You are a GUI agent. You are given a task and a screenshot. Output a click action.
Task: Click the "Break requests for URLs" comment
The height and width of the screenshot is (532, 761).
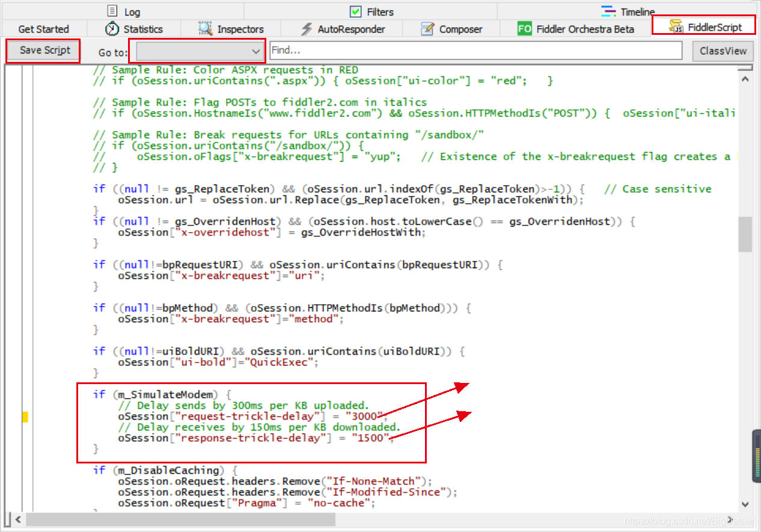(x=289, y=135)
